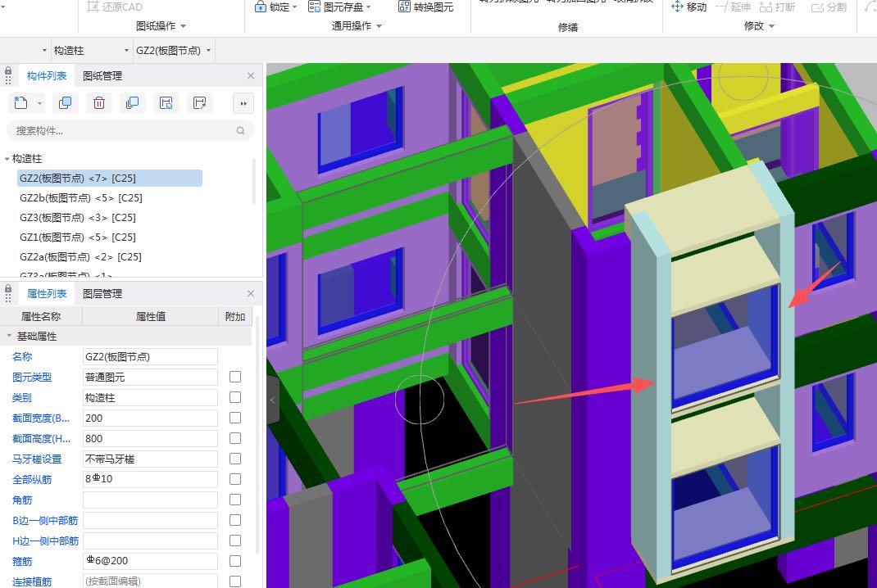
Task: Close the component list panel
Action: coord(251,75)
